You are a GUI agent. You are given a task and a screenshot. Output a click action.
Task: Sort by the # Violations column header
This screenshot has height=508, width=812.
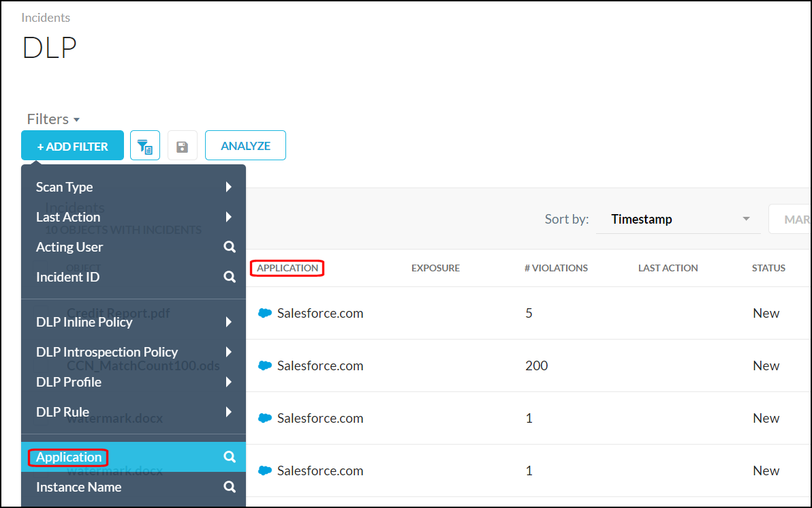(x=556, y=268)
